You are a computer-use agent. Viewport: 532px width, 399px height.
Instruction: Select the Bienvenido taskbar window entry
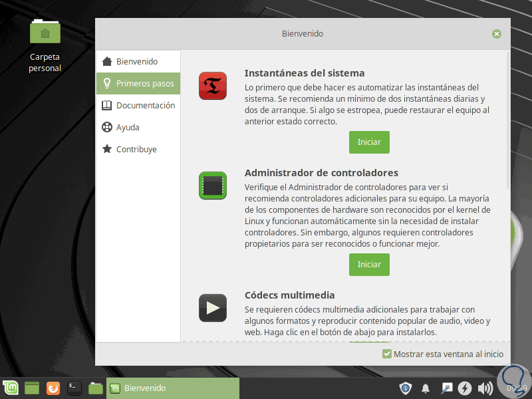click(x=173, y=388)
